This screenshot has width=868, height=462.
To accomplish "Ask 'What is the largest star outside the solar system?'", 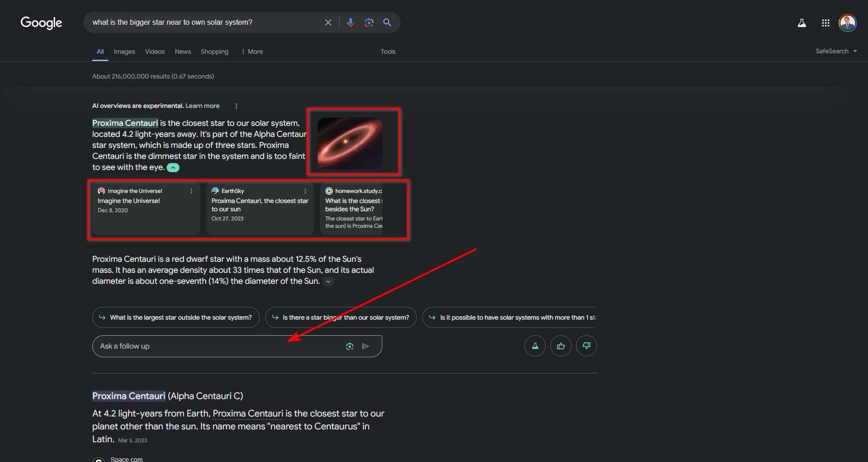I will tap(176, 317).
